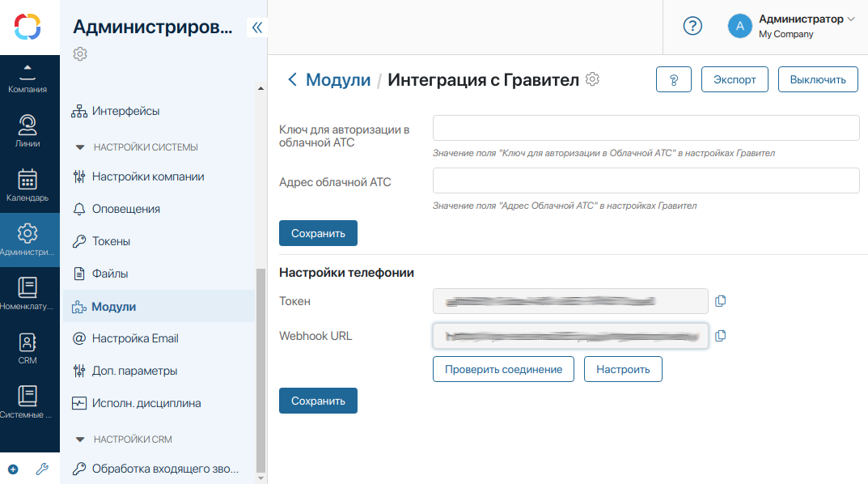The image size is (868, 484).
Task: Focus the Адрес облачной АТС field
Action: (646, 180)
